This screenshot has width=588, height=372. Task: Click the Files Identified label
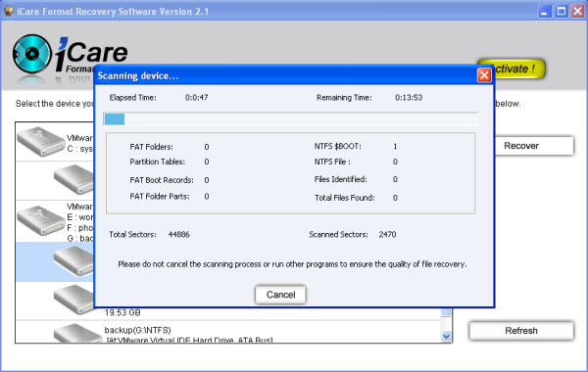(x=340, y=179)
